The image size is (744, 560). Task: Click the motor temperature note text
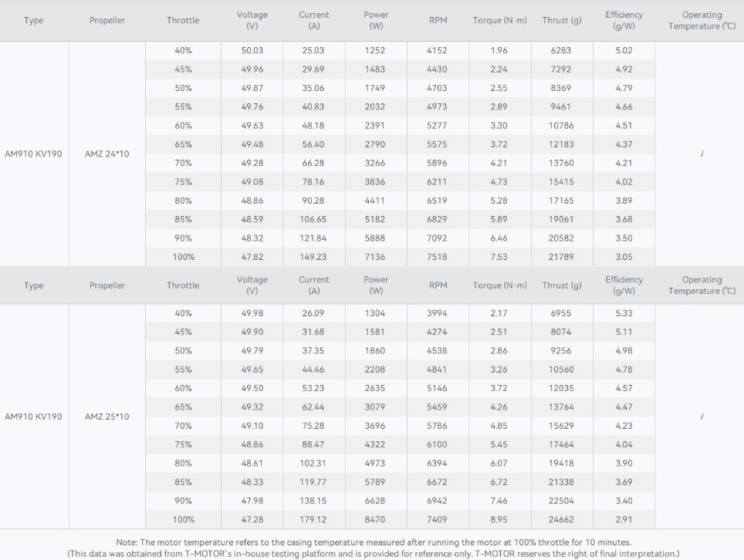(372, 542)
